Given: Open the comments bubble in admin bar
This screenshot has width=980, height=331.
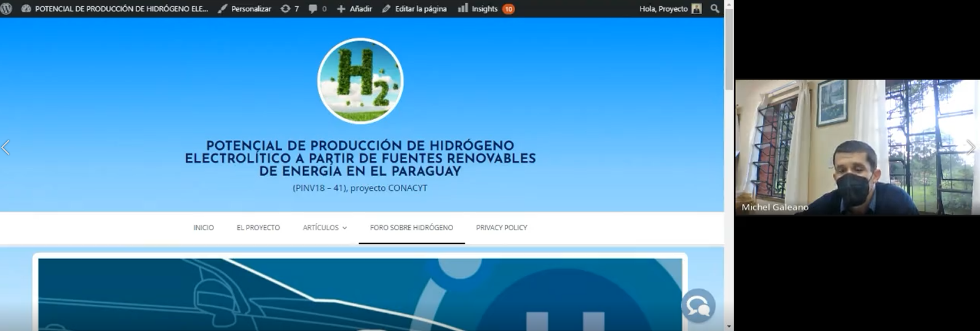Looking at the screenshot, I should [x=317, y=9].
